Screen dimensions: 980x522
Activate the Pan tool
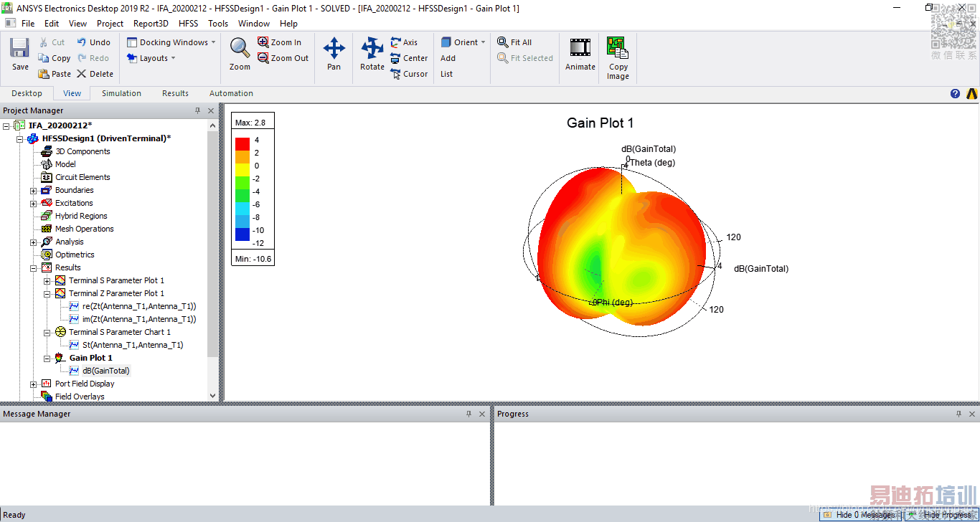pyautogui.click(x=334, y=54)
